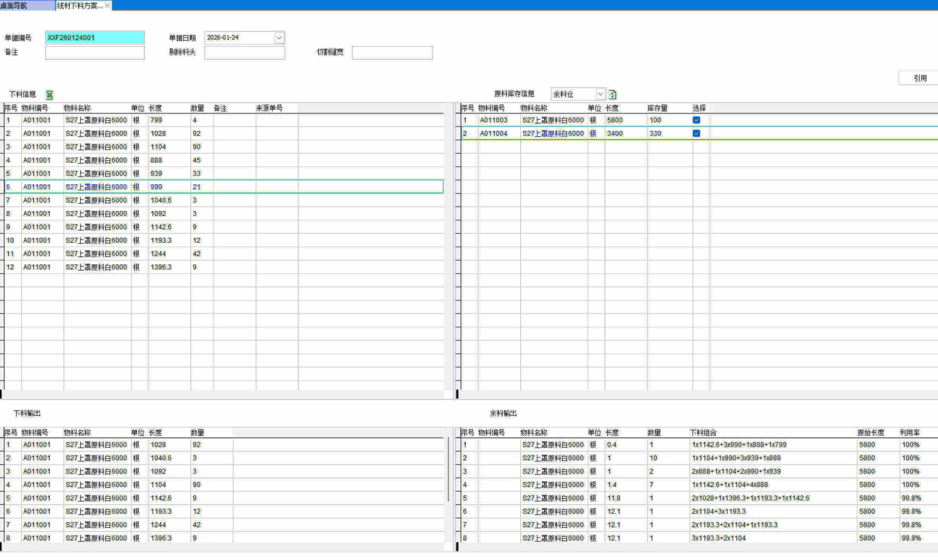This screenshot has height=560, width=938.
Task: Click the 切割缝宽 input field
Action: pos(392,53)
